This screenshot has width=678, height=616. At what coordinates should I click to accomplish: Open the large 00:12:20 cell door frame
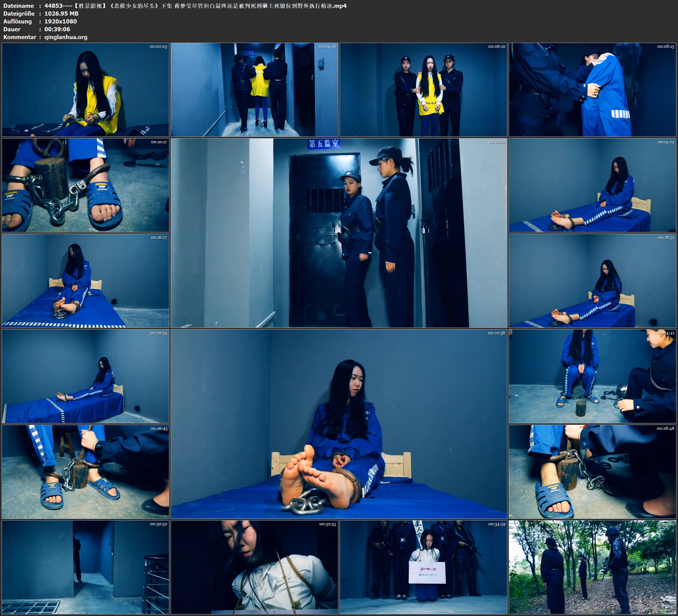tap(339, 233)
